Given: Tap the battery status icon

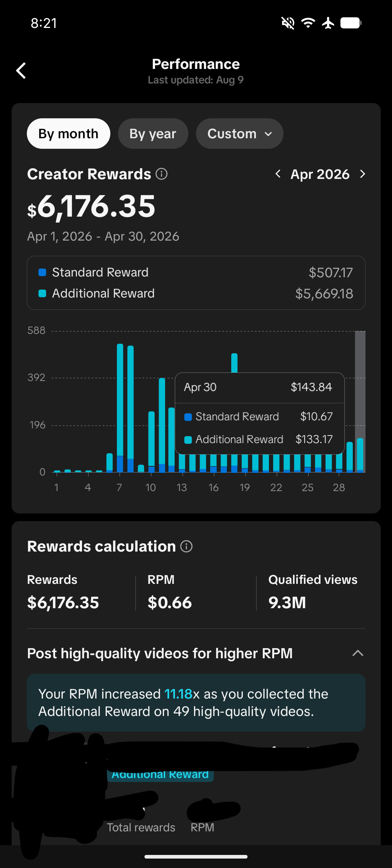Looking at the screenshot, I should coord(351,23).
